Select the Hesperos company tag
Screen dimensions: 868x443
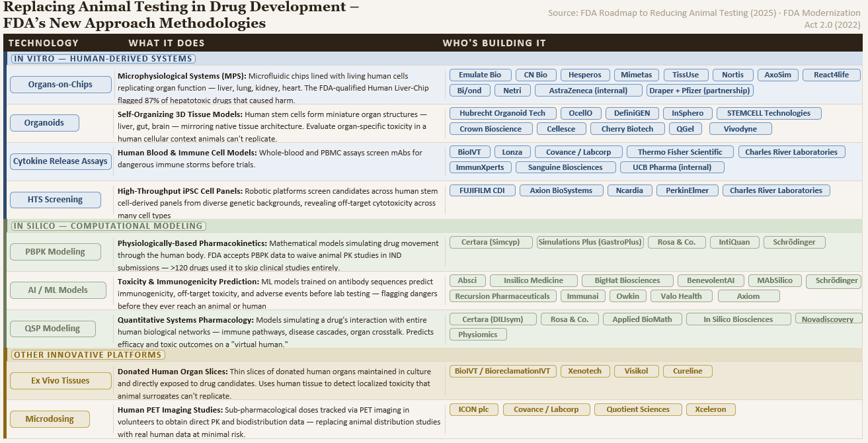click(584, 75)
